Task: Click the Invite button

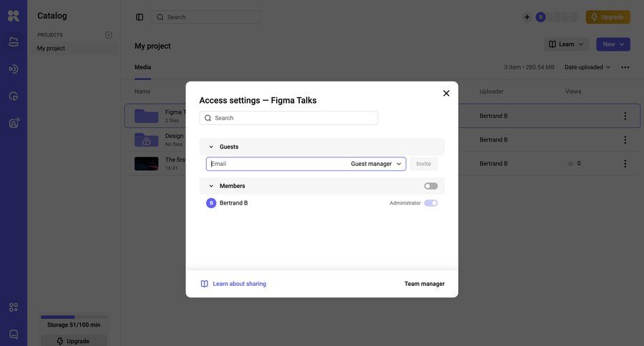Action: coord(424,164)
